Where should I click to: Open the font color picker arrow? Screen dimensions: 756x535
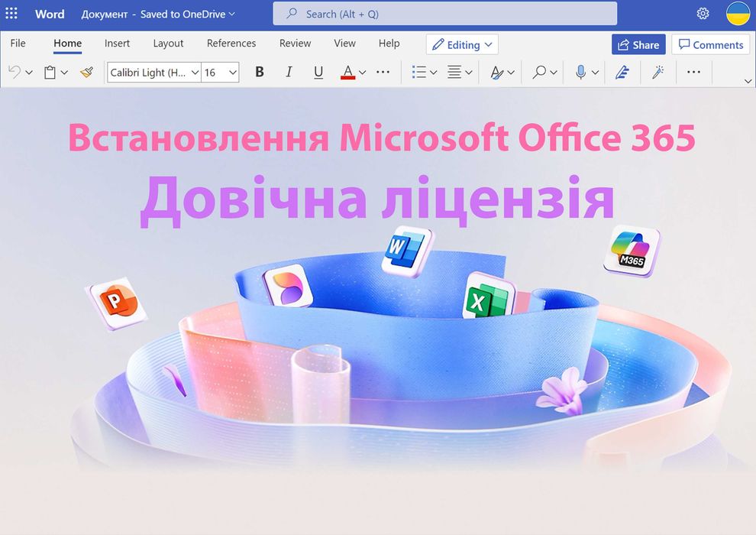point(363,73)
